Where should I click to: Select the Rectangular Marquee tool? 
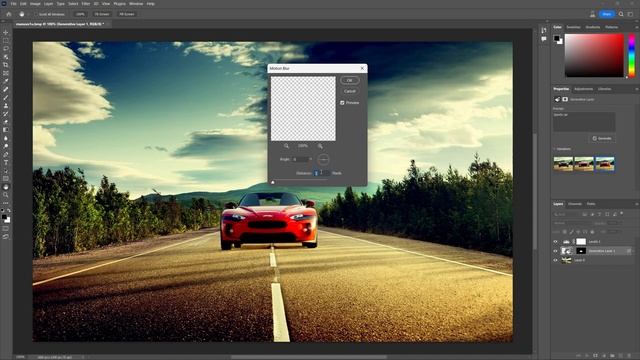[6, 41]
